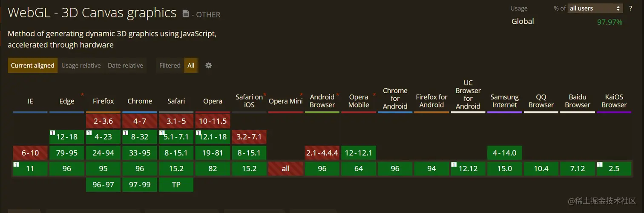Click the Edge 79-95 cell
Screen dimensions: 644x213
[67, 153]
